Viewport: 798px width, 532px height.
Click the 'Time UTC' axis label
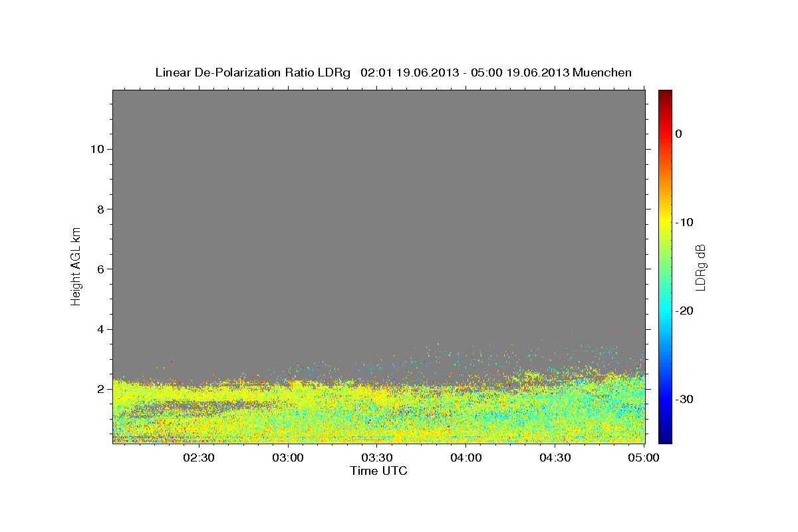pos(378,471)
